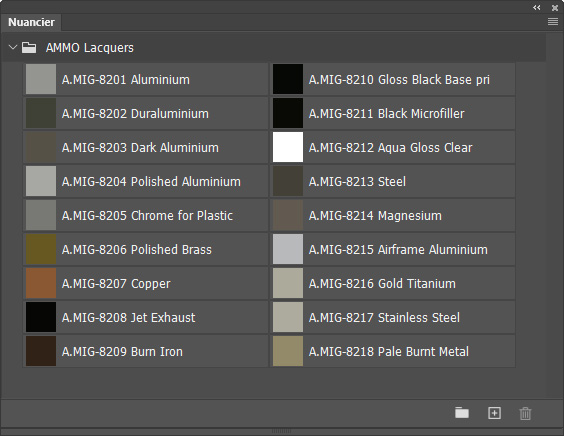Screen dimensions: 564x436
Task: Click the 'A.MIG-8204 Polished Aluminium' label
Action: 151,181
